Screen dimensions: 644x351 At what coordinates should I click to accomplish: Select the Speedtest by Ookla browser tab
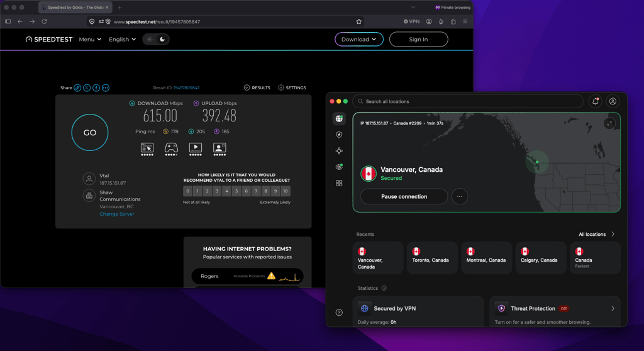point(75,8)
